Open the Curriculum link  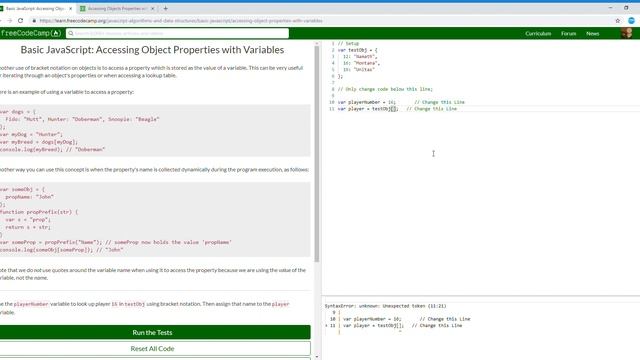[x=538, y=33]
